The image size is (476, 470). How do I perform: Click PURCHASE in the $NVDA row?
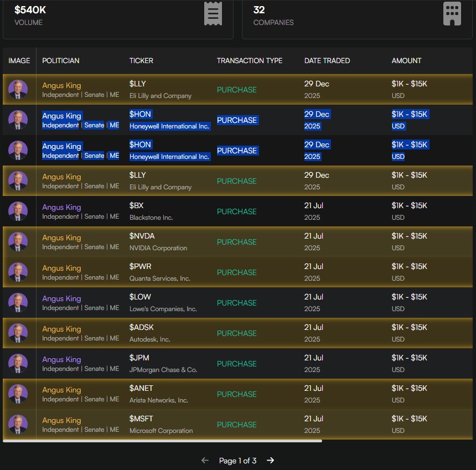pyautogui.click(x=236, y=242)
